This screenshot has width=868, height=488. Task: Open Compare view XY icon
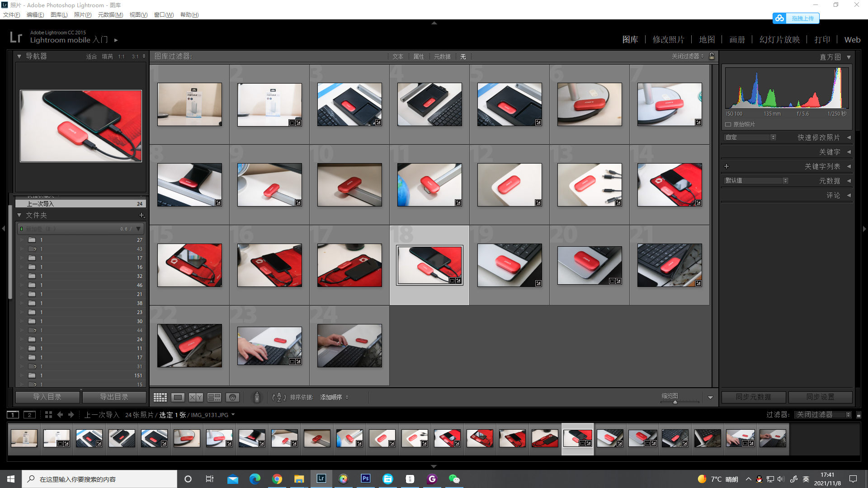[196, 397]
